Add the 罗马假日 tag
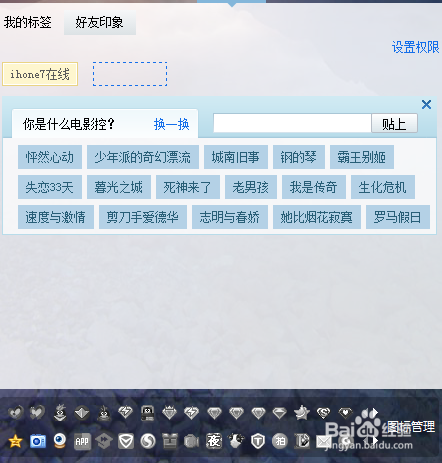442x463 pixels. pos(398,217)
